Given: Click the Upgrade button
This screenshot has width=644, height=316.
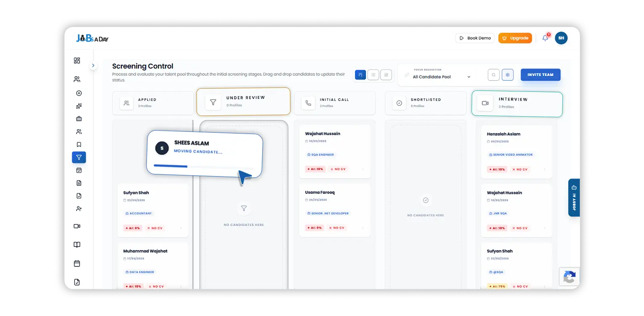Looking at the screenshot, I should pyautogui.click(x=515, y=38).
